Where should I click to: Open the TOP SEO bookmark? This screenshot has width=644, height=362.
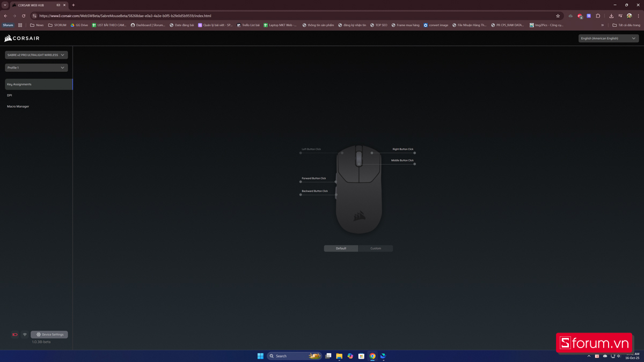click(x=378, y=25)
